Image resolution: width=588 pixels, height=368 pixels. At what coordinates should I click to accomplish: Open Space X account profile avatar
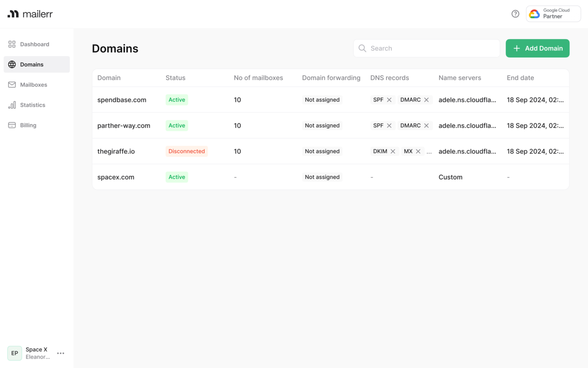(x=15, y=353)
